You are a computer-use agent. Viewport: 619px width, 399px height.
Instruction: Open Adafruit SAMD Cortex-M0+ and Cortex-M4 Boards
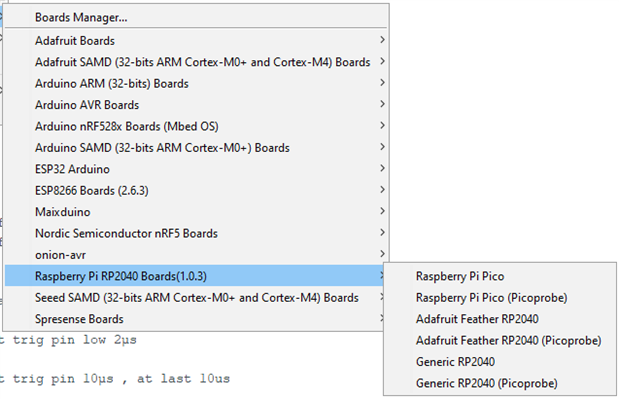(196, 62)
